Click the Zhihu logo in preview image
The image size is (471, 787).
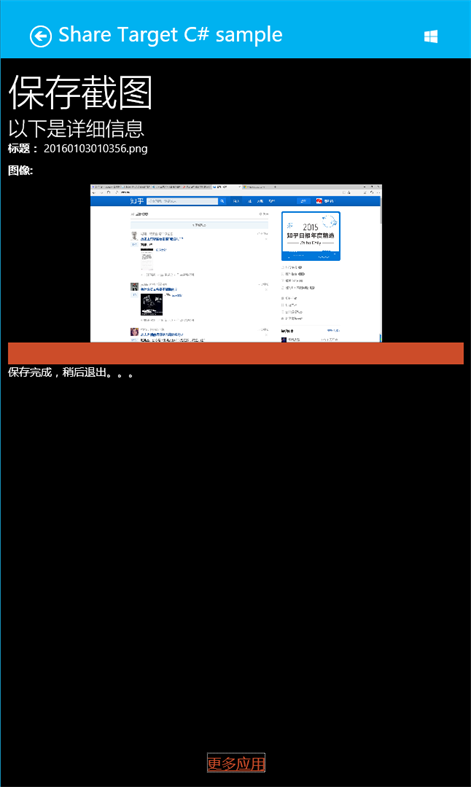(137, 201)
